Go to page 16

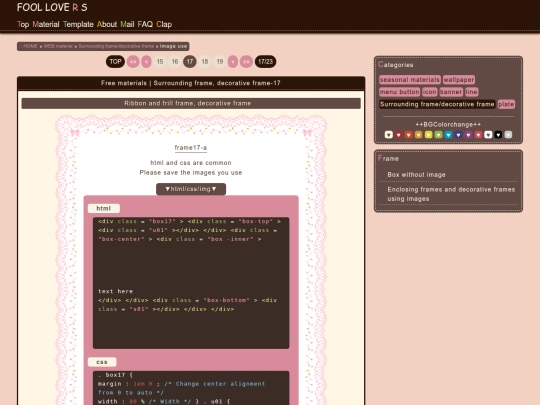(175, 62)
